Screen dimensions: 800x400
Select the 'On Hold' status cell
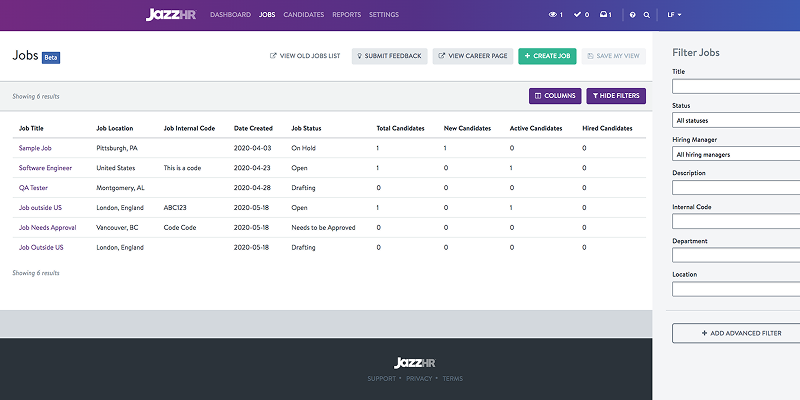tap(303, 148)
